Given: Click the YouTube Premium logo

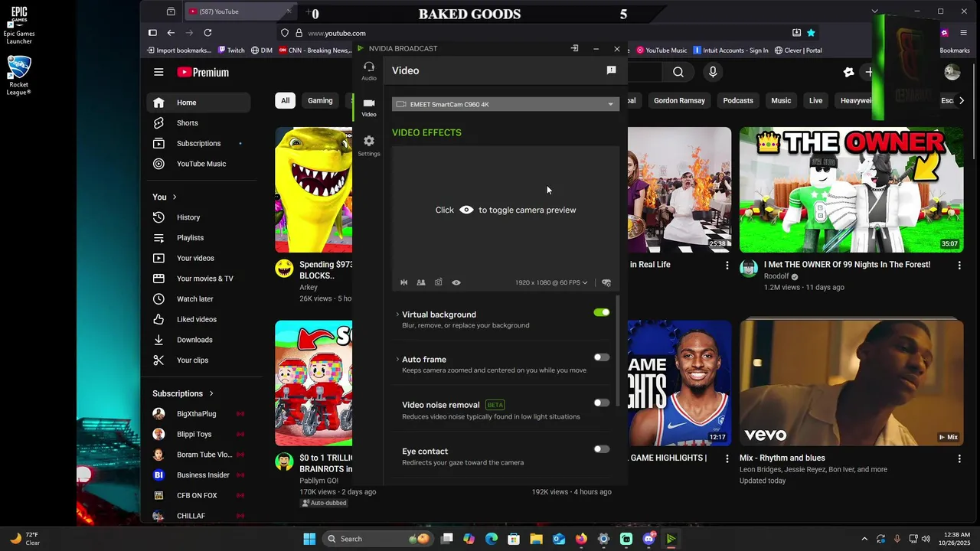Looking at the screenshot, I should [x=203, y=72].
